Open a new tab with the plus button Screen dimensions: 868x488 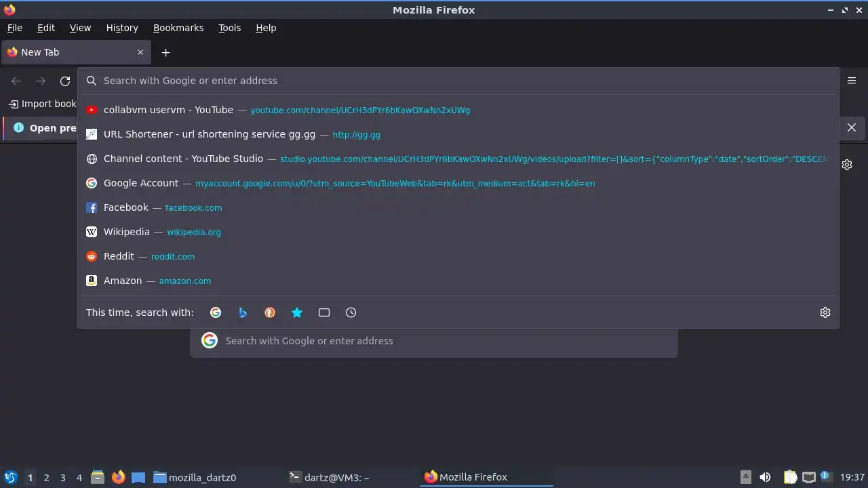(165, 52)
